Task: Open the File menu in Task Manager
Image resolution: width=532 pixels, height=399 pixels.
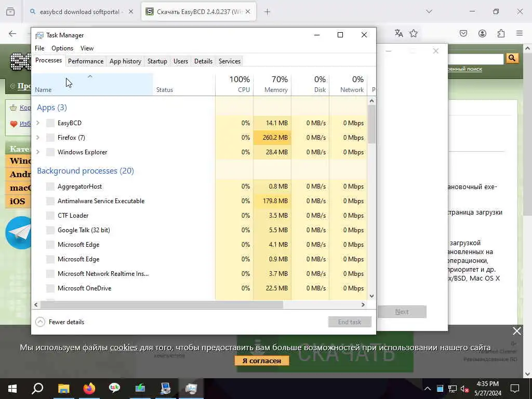Action: [x=39, y=48]
